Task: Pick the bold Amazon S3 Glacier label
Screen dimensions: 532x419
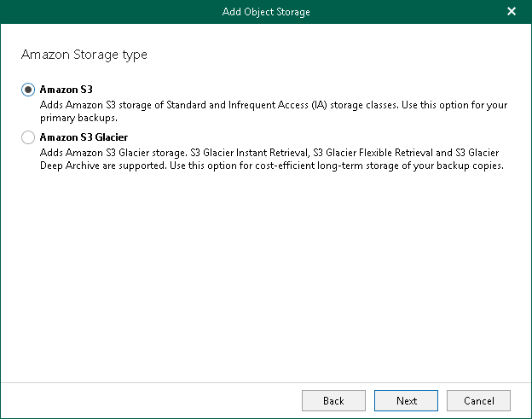Action: 84,137
